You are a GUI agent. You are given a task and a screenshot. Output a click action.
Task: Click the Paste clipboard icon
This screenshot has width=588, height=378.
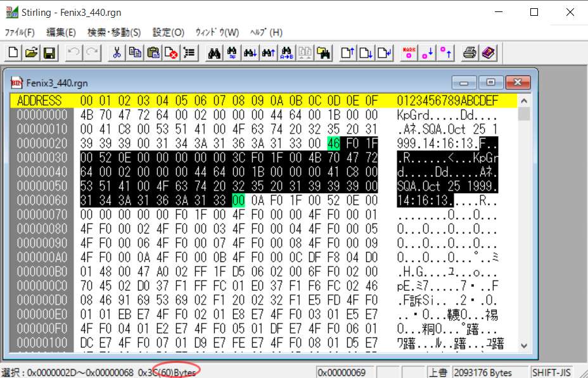153,53
